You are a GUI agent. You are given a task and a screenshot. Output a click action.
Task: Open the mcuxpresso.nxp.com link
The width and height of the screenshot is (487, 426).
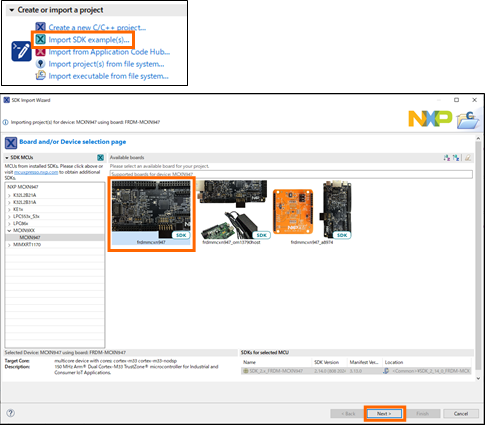36,172
